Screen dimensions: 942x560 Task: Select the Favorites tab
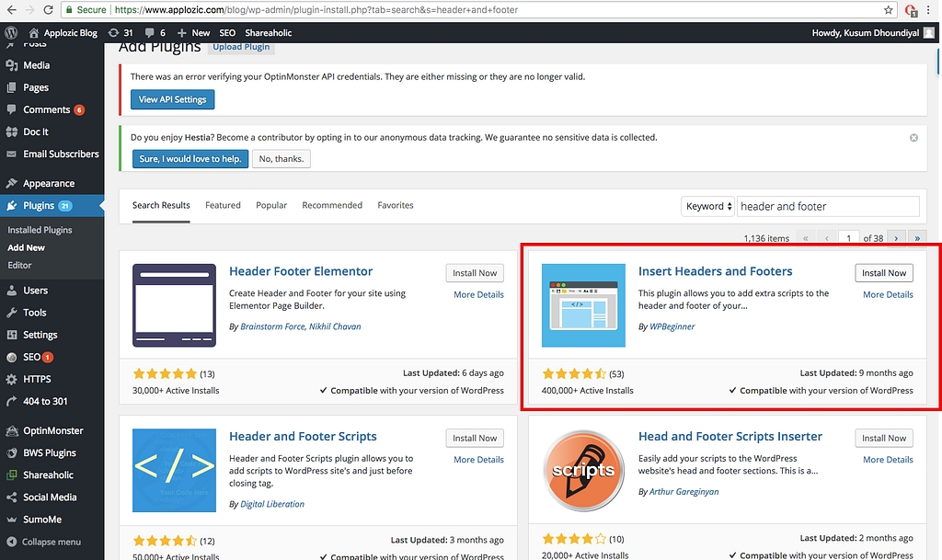click(396, 205)
